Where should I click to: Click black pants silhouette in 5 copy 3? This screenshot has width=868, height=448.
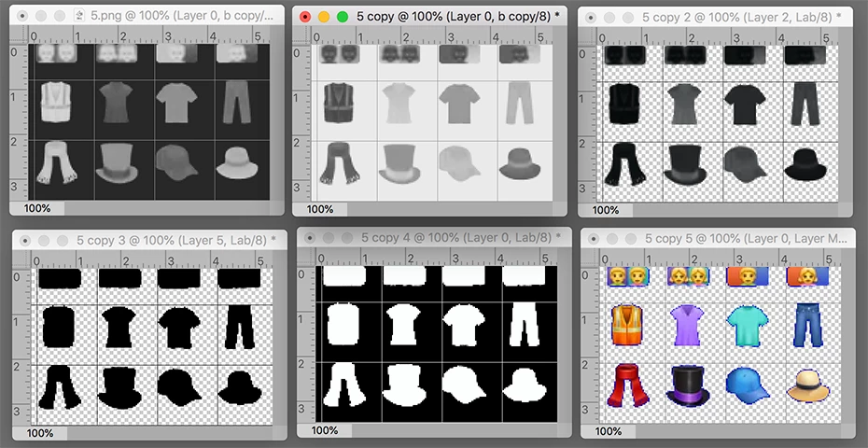tap(240, 327)
